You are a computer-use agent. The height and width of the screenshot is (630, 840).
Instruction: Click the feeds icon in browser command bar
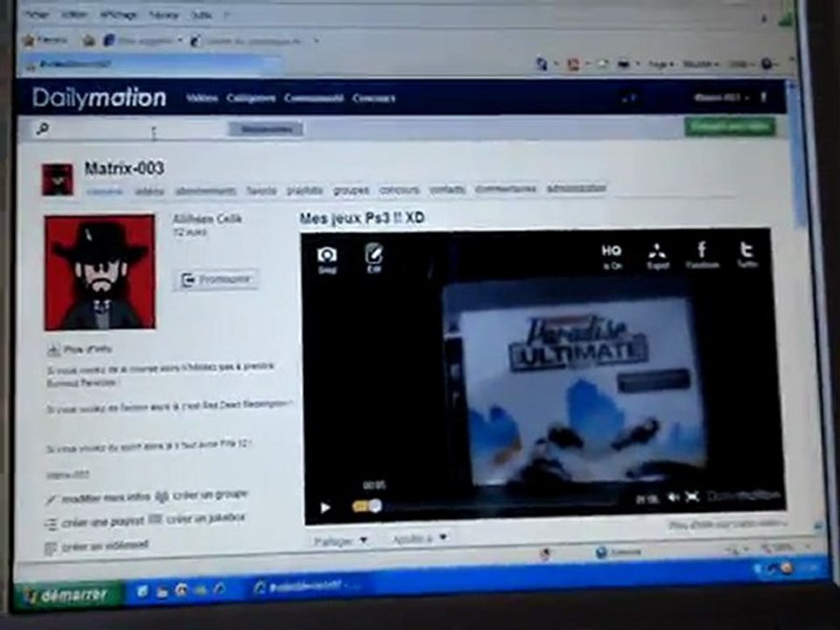tap(574, 65)
